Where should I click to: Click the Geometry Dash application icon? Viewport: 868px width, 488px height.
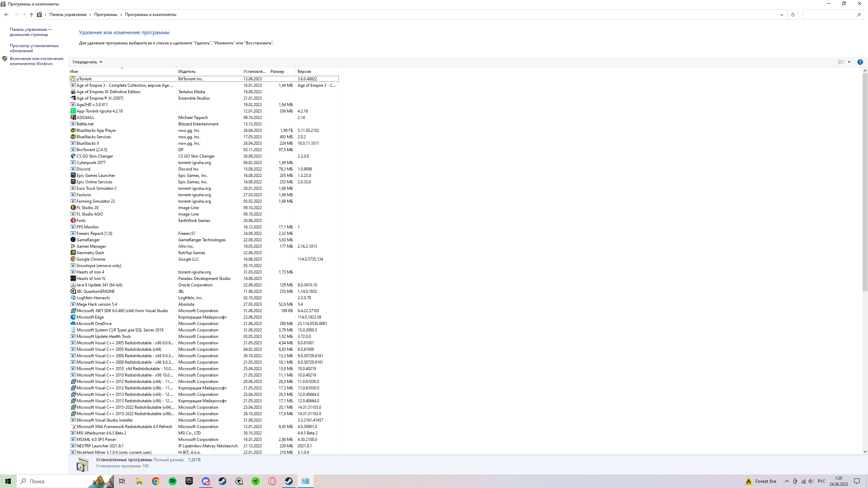pyautogui.click(x=73, y=252)
